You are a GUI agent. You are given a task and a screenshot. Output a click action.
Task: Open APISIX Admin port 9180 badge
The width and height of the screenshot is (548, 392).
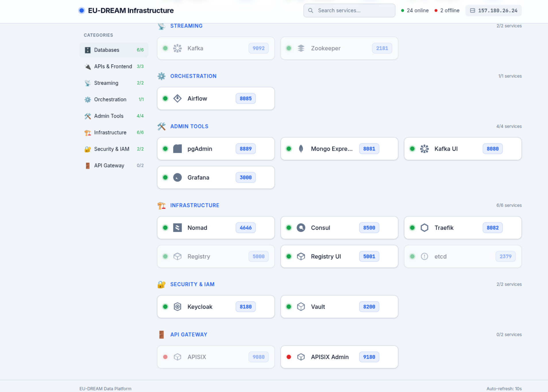coord(369,357)
